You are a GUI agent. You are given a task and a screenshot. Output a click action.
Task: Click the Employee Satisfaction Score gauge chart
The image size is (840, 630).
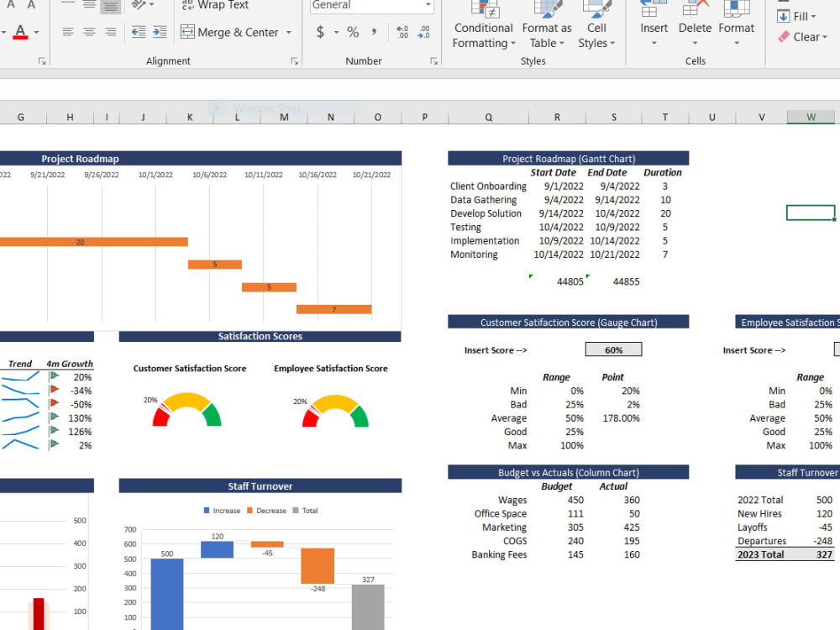tap(335, 411)
